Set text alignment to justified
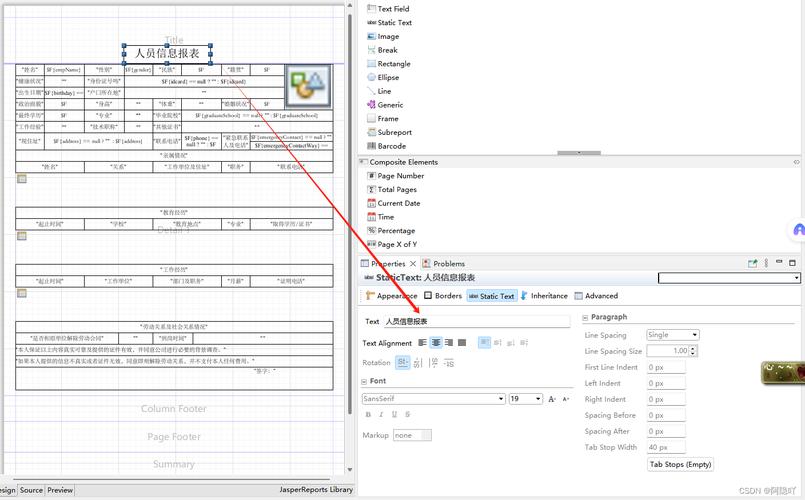 (x=462, y=342)
